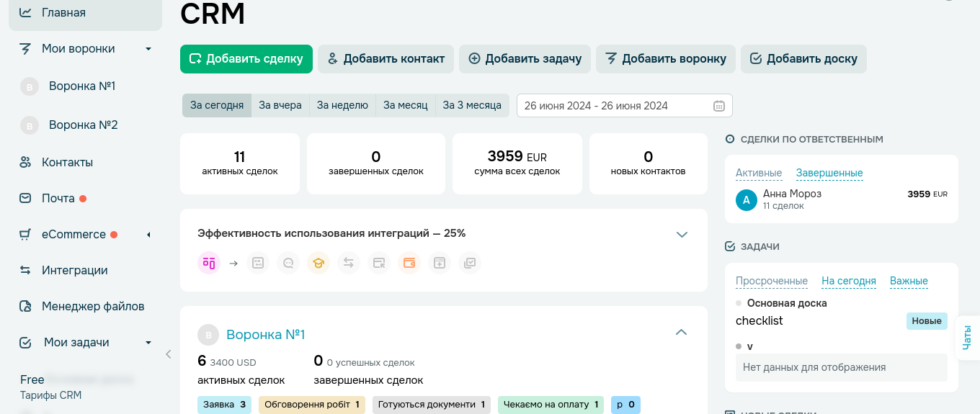Open the eCommerce cart icon
Viewport: 980px width, 414px height.
[25, 234]
